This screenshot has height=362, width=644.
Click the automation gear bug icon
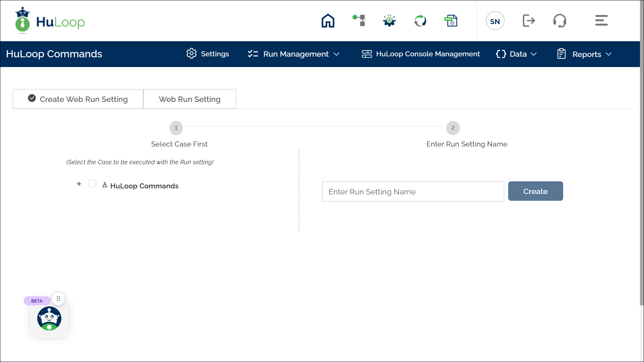coord(389,21)
